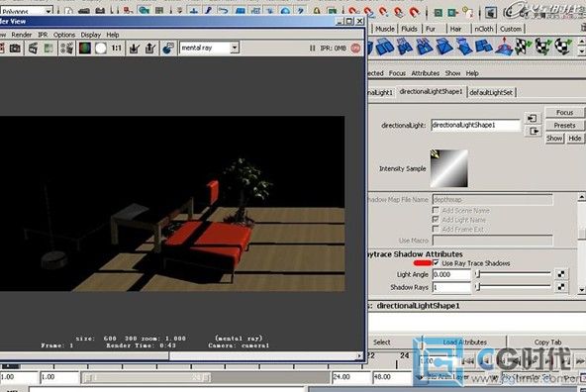Click the keep image icon in Render View
Screen dimensions: 586x392
pos(135,49)
